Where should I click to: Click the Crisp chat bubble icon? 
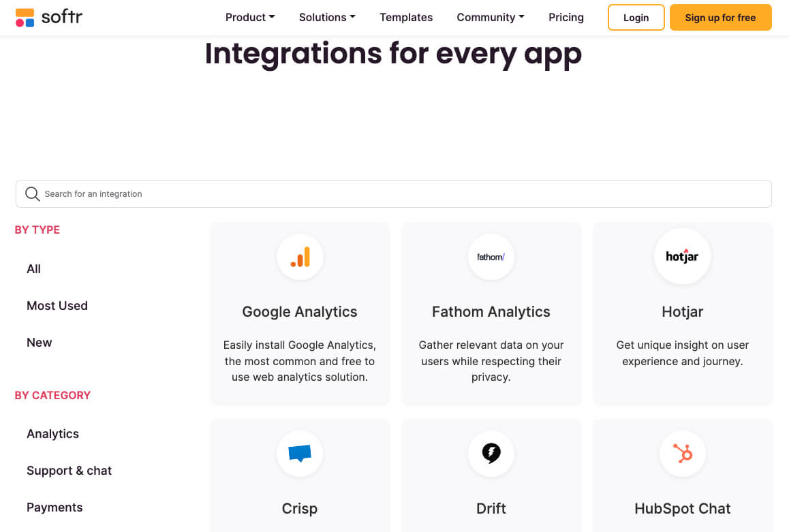[x=300, y=454]
